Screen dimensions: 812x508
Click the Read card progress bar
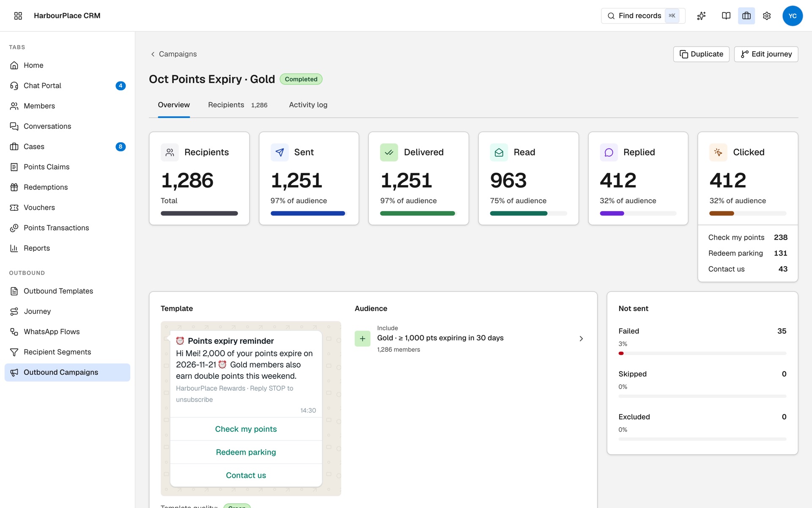(x=528, y=213)
